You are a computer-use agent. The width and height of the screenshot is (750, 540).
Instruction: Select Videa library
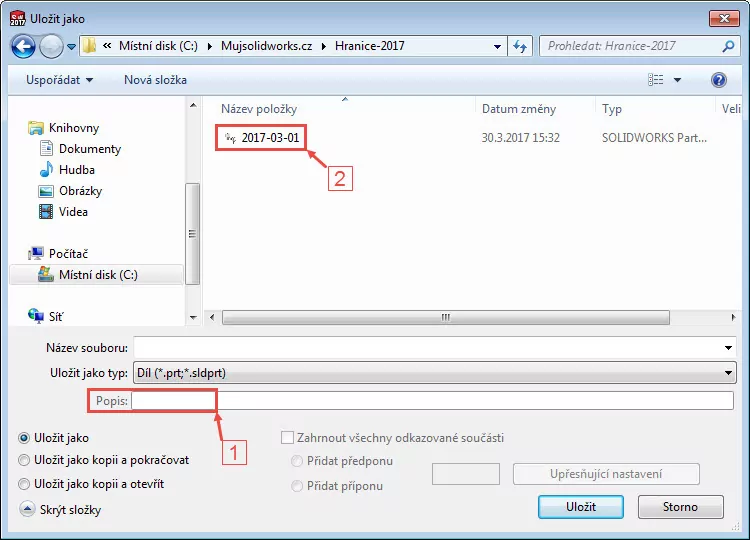tap(73, 212)
